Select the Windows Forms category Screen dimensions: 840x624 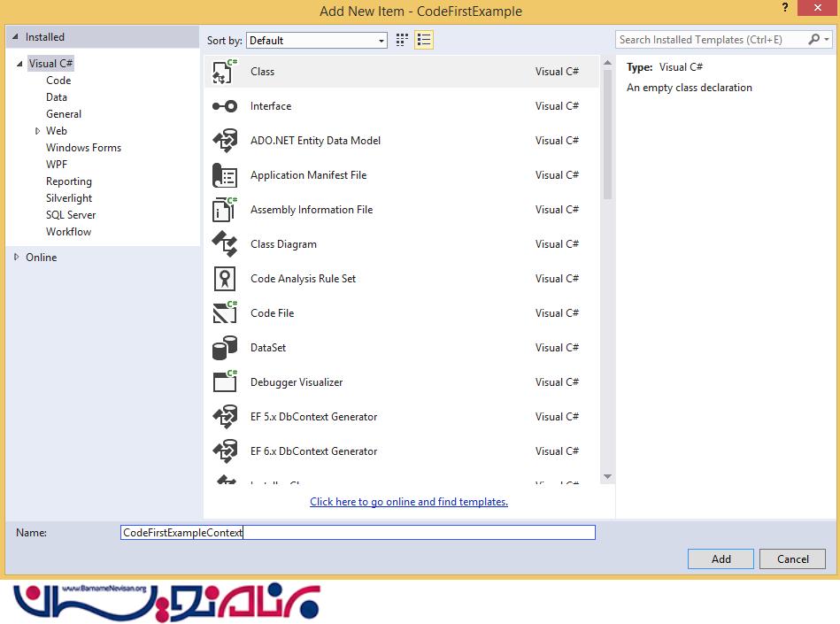pos(83,148)
